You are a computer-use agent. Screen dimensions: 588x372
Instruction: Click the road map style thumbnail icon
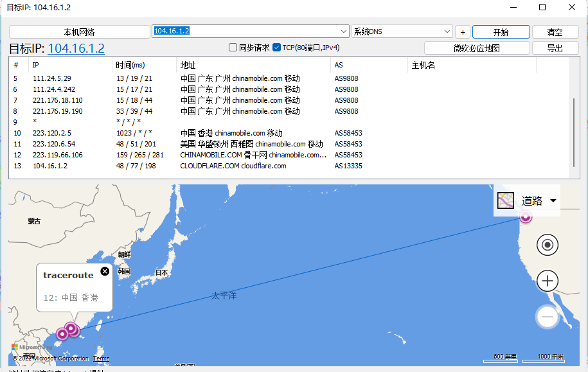coord(506,200)
